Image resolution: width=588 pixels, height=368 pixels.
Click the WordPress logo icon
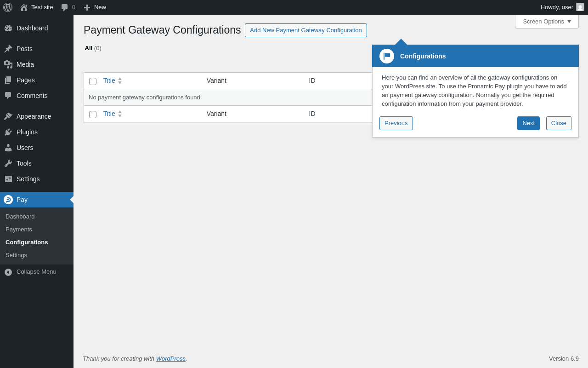point(8,7)
